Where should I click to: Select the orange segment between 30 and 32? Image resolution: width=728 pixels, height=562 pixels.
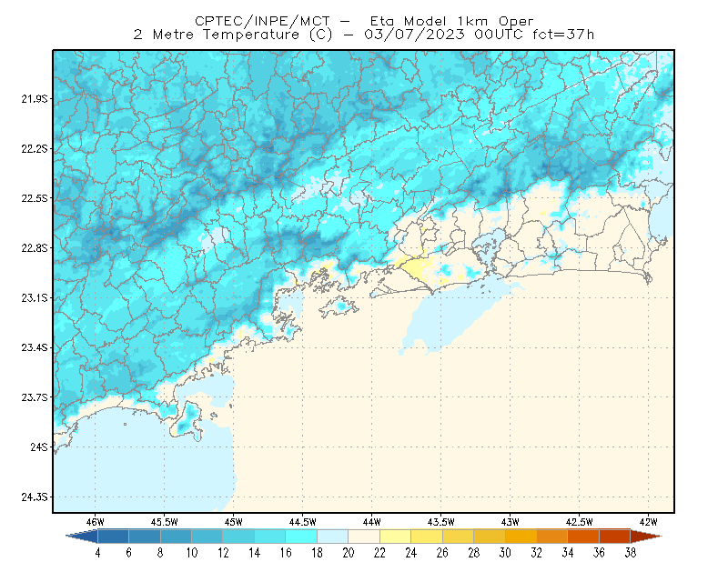pos(521,537)
